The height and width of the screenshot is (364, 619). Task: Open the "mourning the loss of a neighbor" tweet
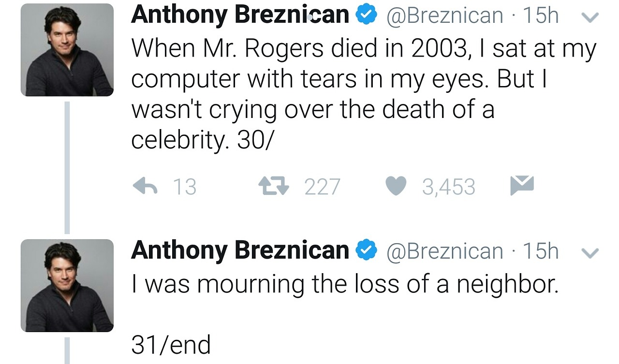coord(345,285)
